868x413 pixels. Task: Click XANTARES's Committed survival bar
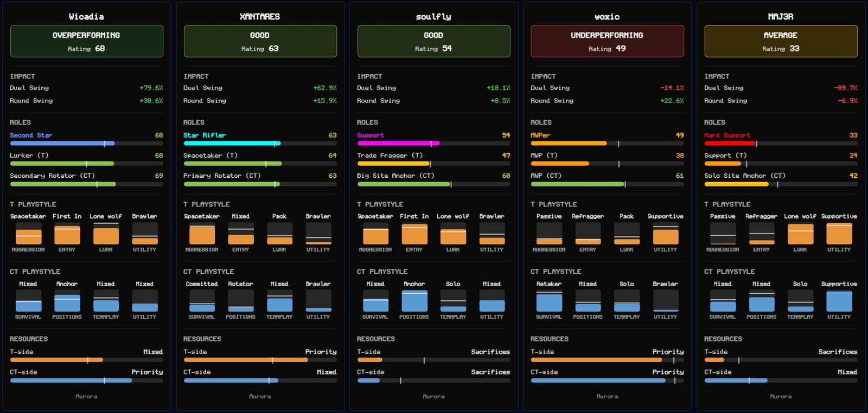pyautogui.click(x=202, y=301)
